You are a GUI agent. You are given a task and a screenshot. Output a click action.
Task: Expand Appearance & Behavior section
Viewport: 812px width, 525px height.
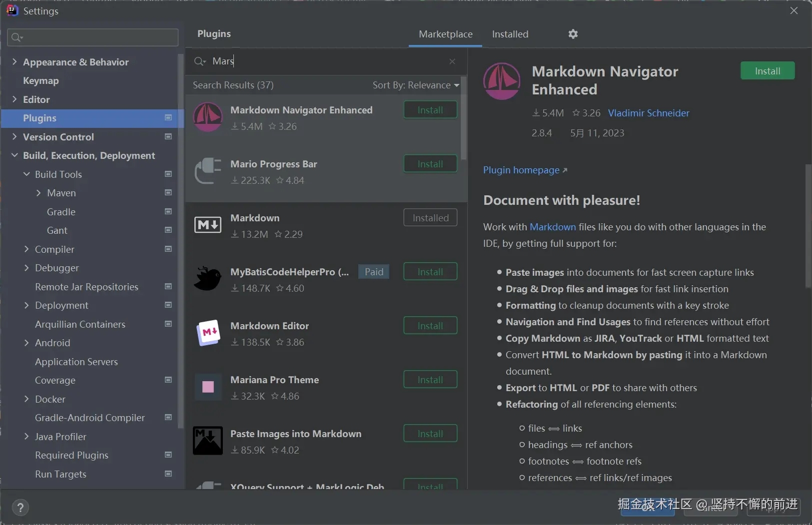tap(14, 62)
